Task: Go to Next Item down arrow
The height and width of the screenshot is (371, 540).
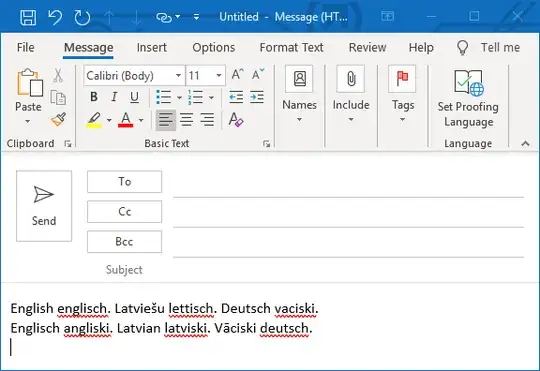Action: pos(136,17)
